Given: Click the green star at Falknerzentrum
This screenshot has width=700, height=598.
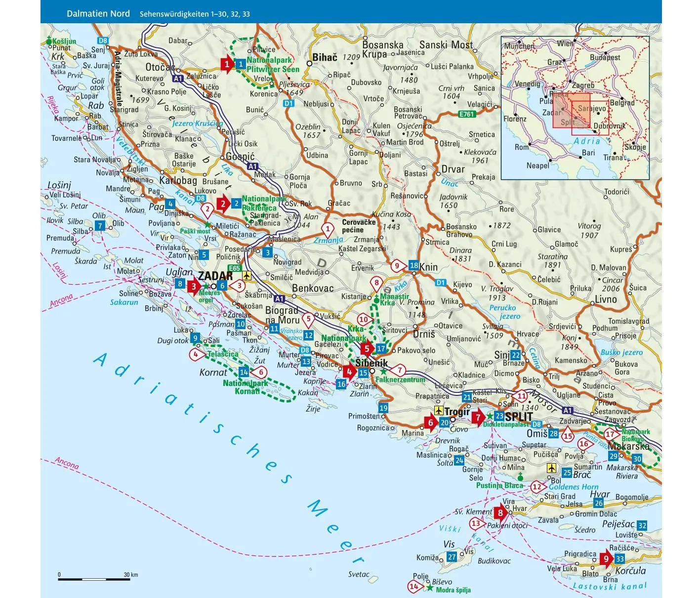Looking at the screenshot, I should tap(383, 371).
